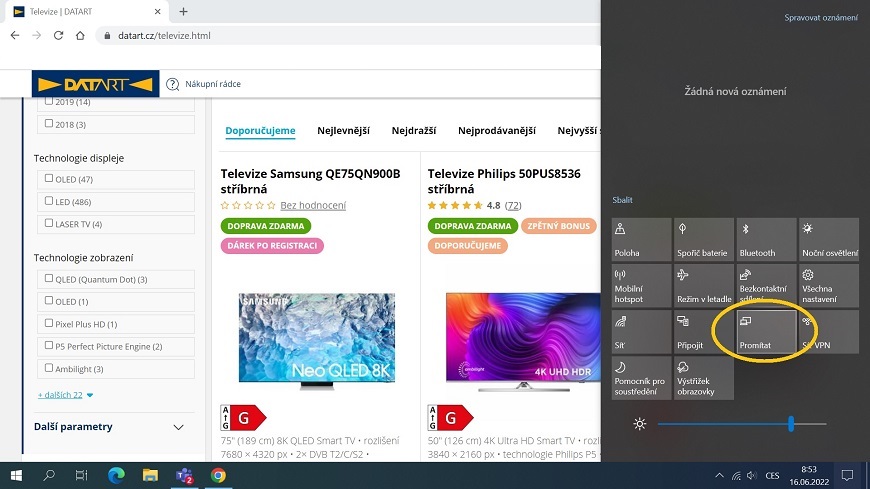Open Microsoft Teams from taskbar
Viewport: 870px width, 489px height.
coord(184,476)
